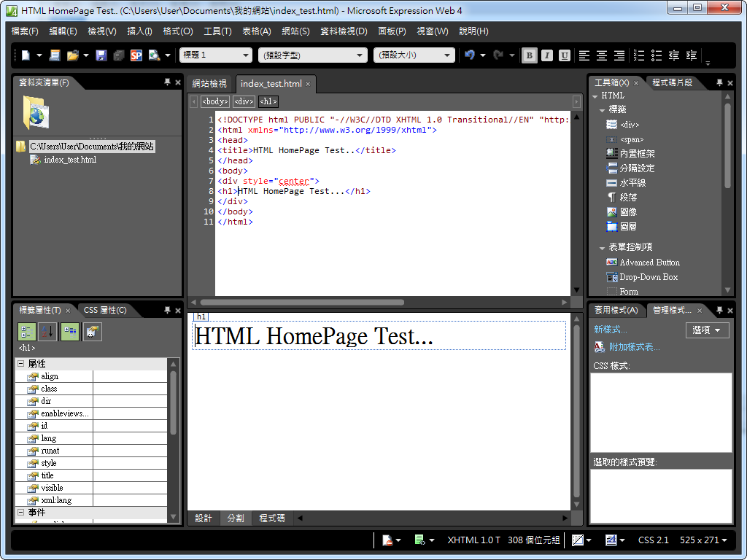Click the Open folder icon in toolbar
Image resolution: width=747 pixels, height=560 pixels.
coord(72,55)
